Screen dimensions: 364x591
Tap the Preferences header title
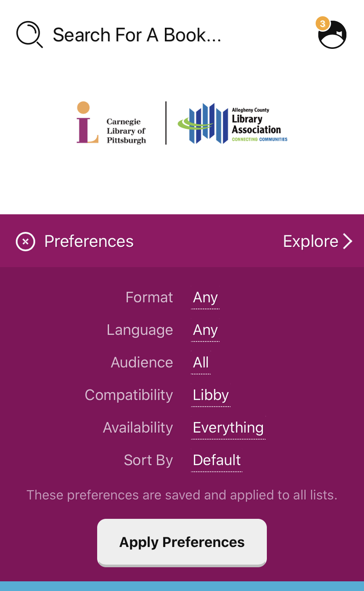(89, 242)
